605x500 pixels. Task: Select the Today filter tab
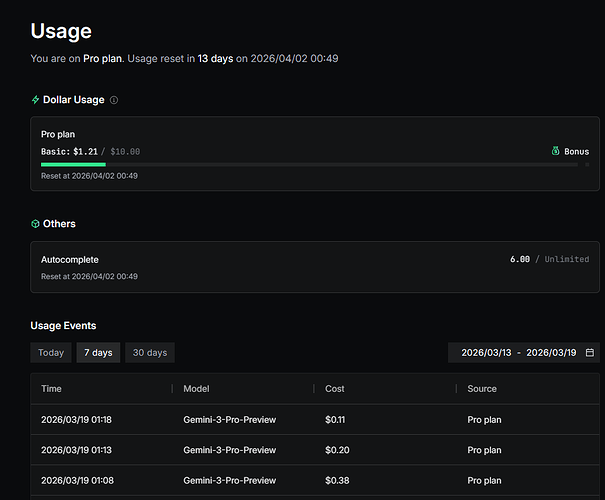51,353
